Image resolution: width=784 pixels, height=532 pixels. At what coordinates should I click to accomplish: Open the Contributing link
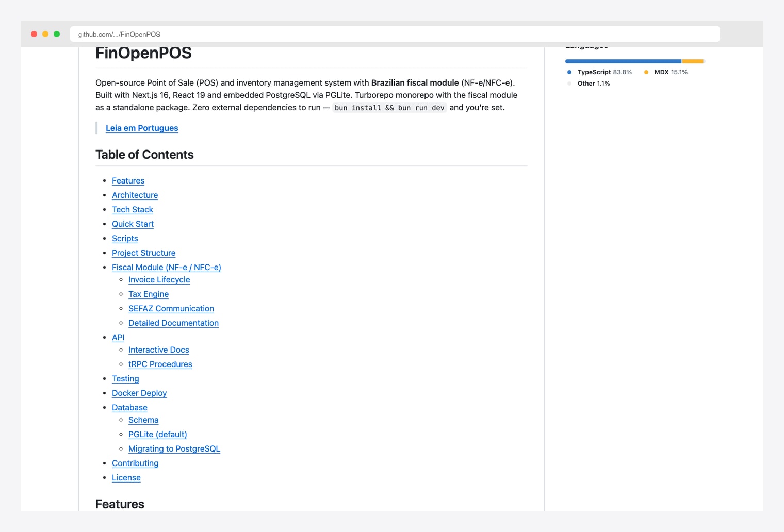(135, 463)
